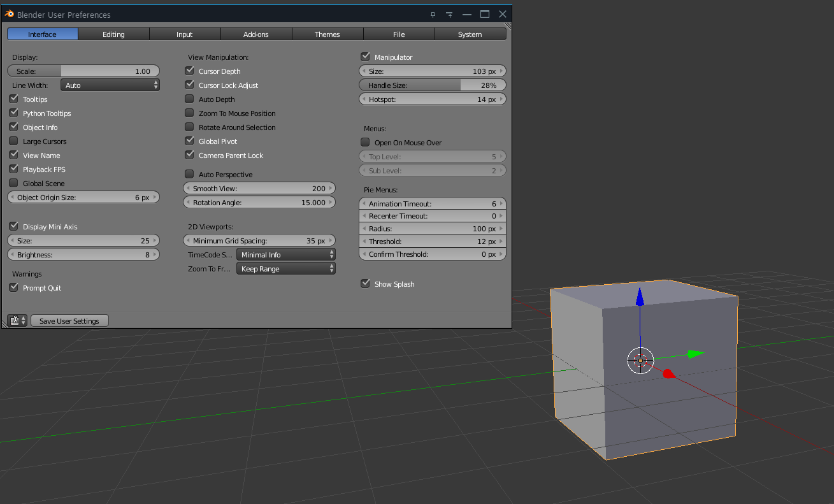Click the blue Z-axis manipulator arrow on the cube
This screenshot has width=834, height=504.
click(640, 296)
